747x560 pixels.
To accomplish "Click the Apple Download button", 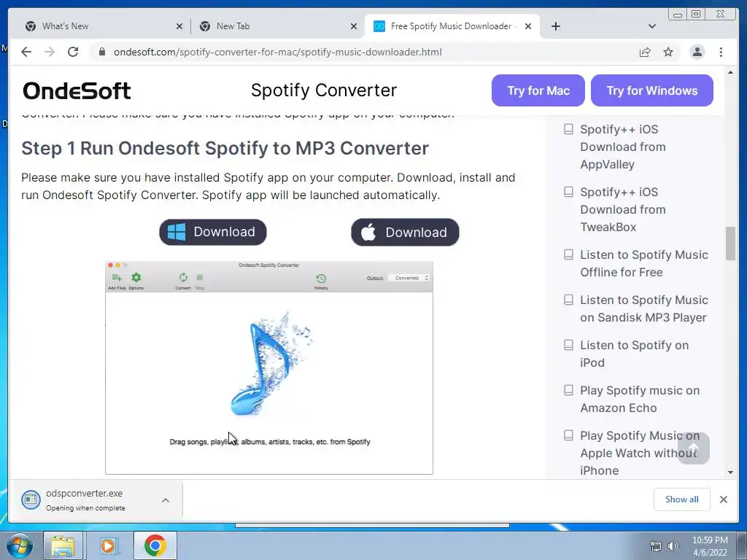I will 405,232.
